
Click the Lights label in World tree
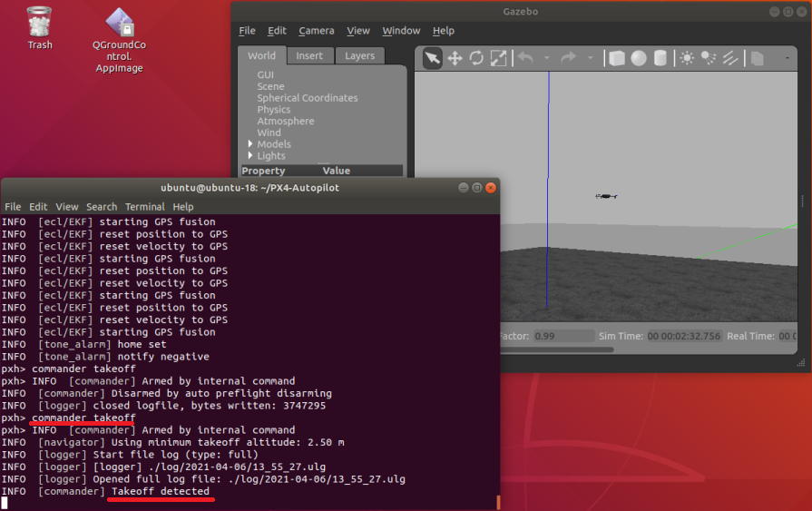click(271, 155)
